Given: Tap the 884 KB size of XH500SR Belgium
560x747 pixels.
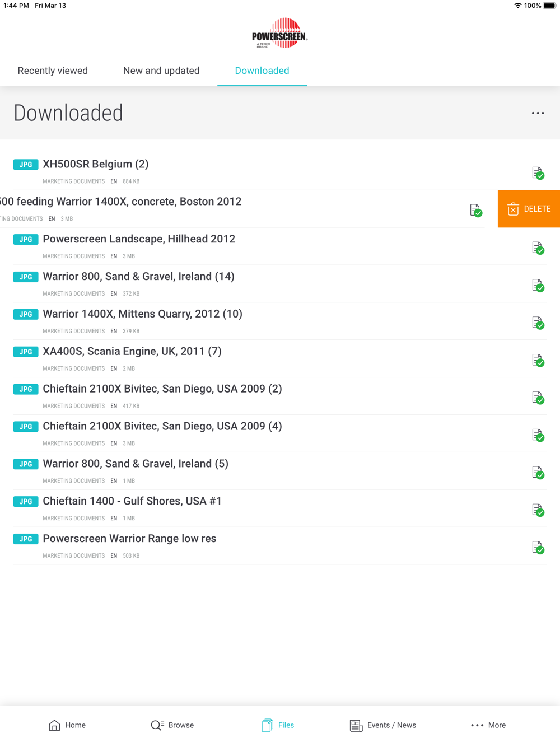Looking at the screenshot, I should pyautogui.click(x=131, y=181).
